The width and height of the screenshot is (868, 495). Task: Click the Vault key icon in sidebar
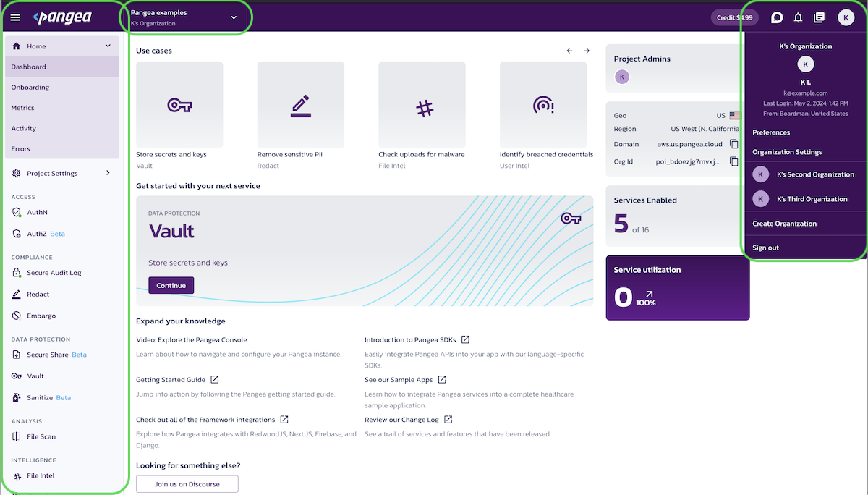coord(17,376)
